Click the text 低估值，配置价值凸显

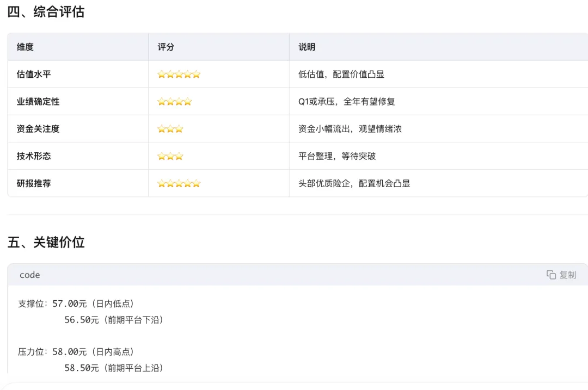click(341, 75)
